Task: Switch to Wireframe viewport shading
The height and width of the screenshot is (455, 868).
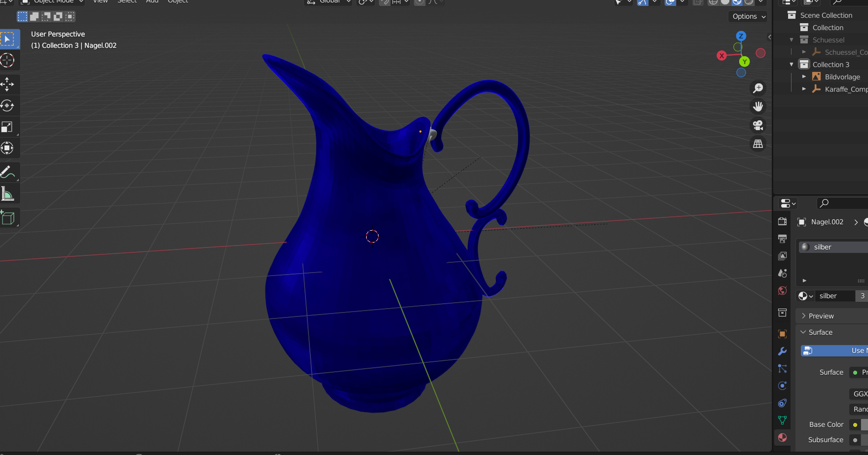Action: [x=713, y=2]
